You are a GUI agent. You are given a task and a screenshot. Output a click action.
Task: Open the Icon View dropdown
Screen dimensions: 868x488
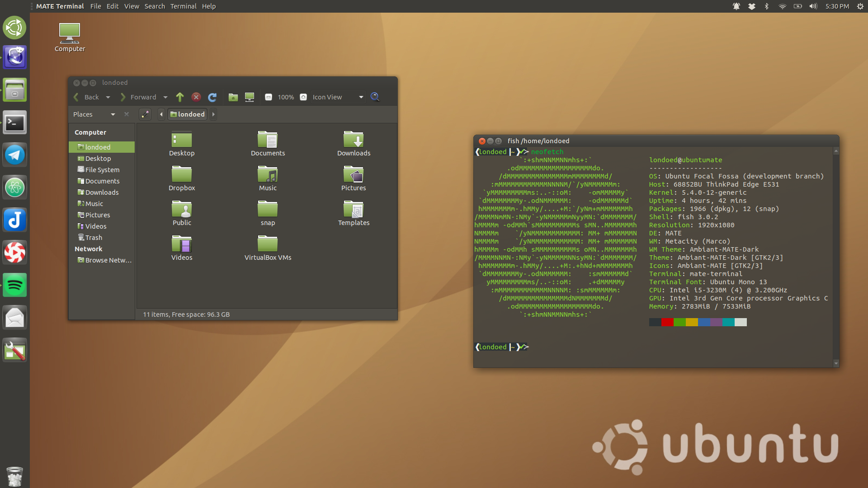(338, 97)
